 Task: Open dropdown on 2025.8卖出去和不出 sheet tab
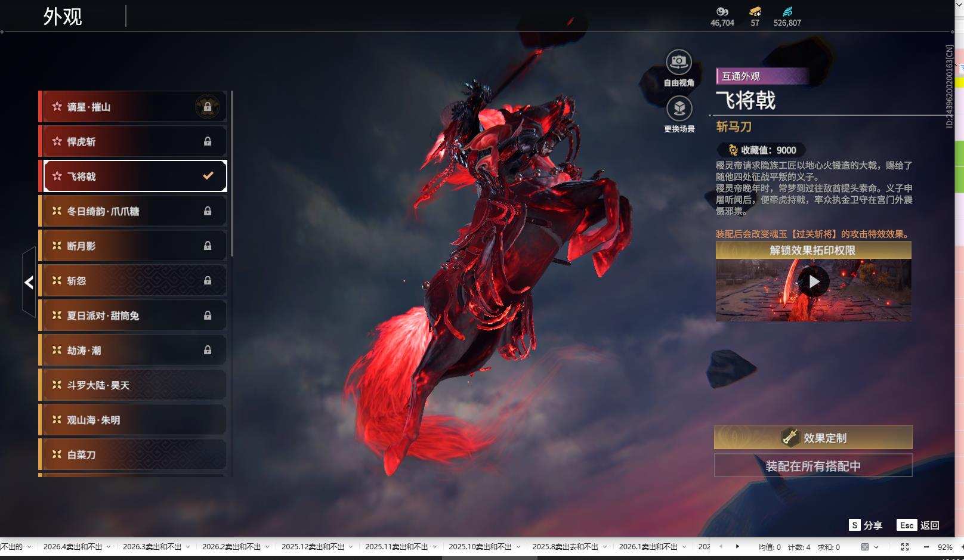605,547
